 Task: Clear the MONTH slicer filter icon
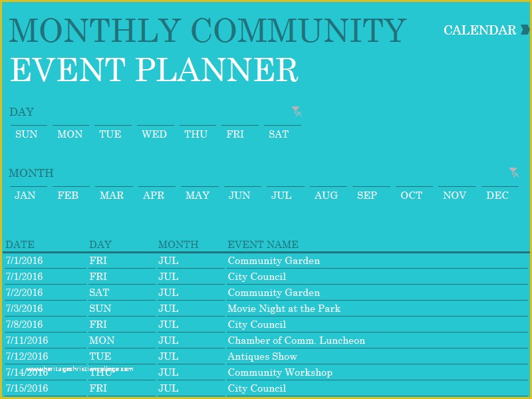[514, 172]
